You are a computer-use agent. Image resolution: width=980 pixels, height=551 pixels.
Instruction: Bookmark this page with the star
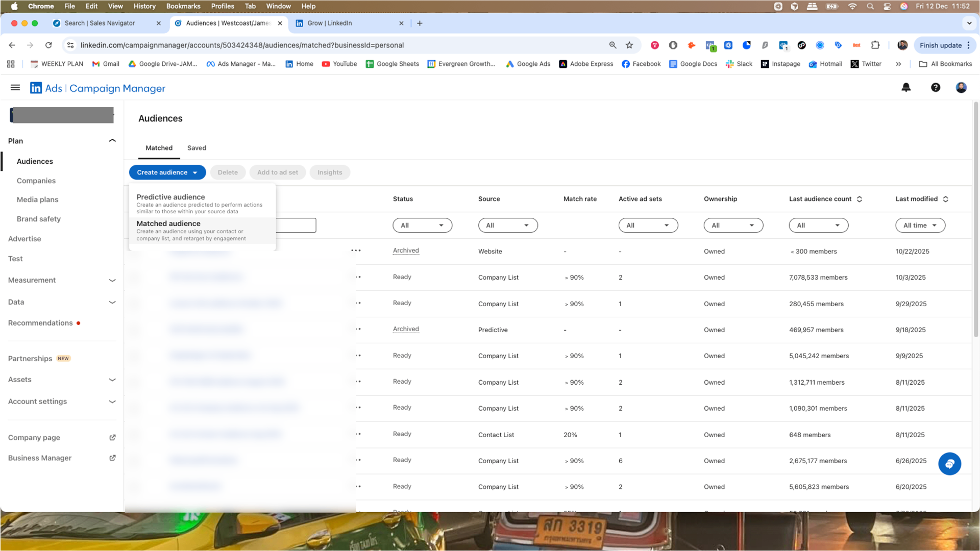629,45
